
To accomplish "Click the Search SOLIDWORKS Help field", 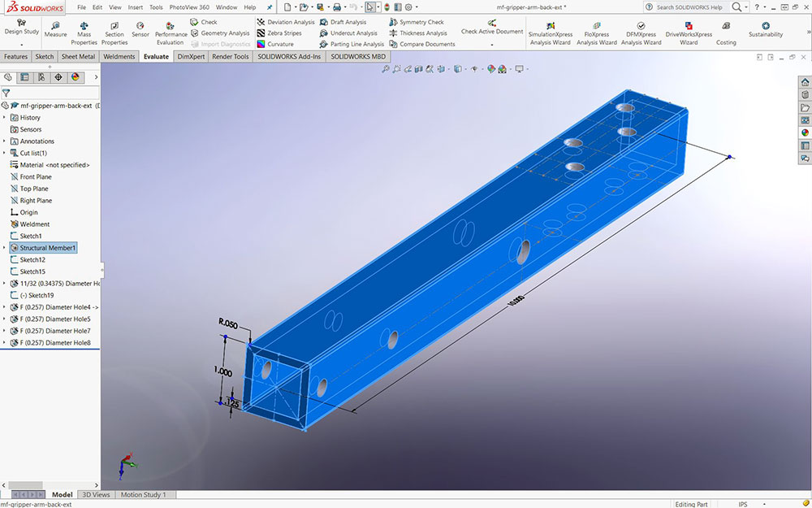I will 689,7.
